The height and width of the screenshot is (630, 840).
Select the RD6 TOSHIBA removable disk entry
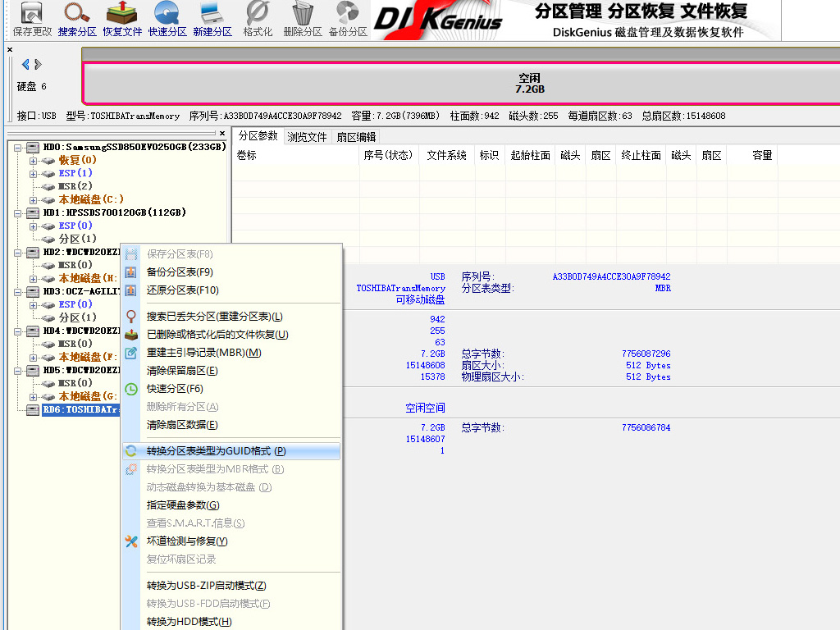pyautogui.click(x=82, y=409)
